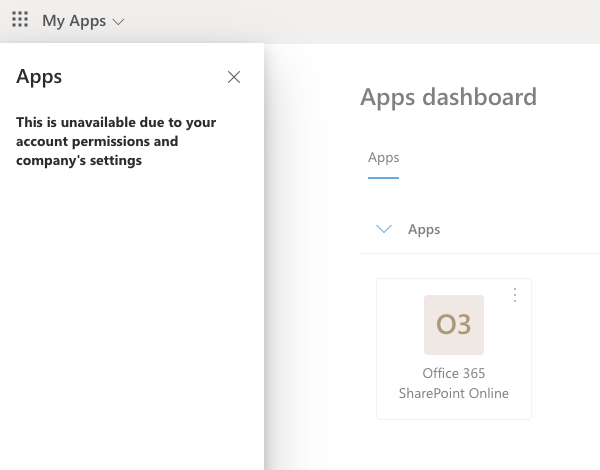
Task: Collapse the Apps section chevron
Action: [383, 229]
